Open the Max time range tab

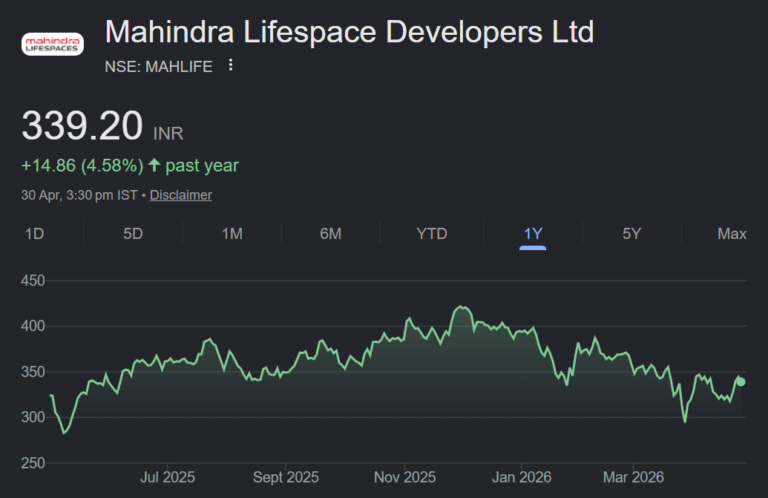(732, 234)
